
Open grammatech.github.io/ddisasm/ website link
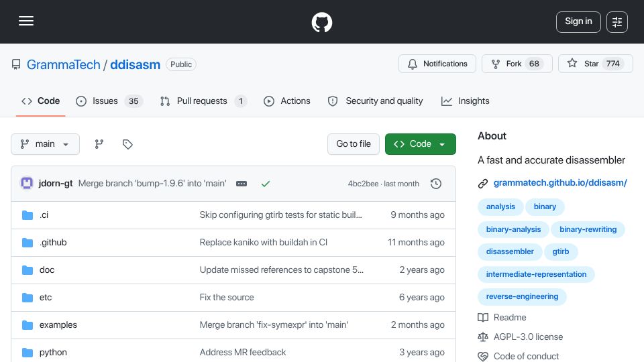tap(560, 182)
